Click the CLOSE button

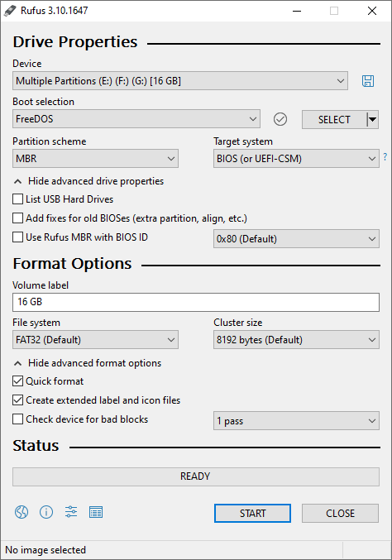(340, 513)
